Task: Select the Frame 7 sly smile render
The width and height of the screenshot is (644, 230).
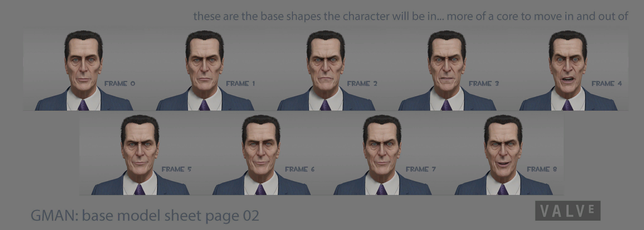Action: (382, 155)
